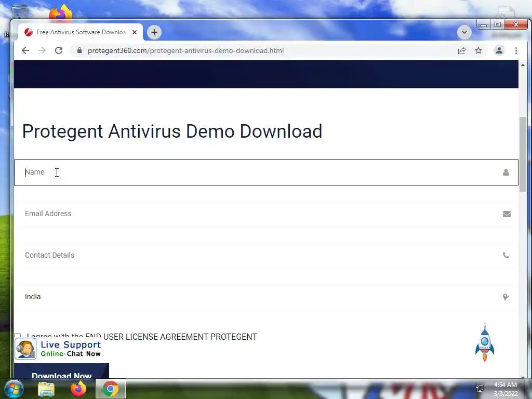Open the Chrome profile menu
Screen dimensions: 532x399
[x=499, y=50]
